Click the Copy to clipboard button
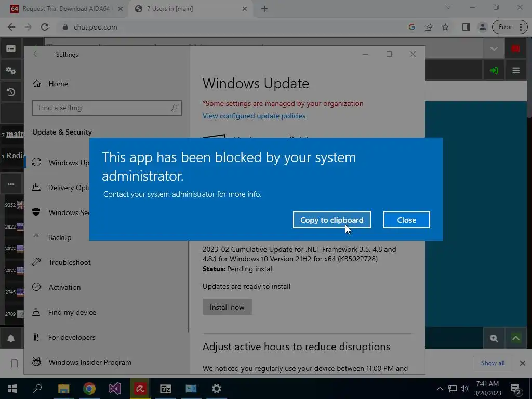This screenshot has width=532, height=399. pyautogui.click(x=331, y=220)
